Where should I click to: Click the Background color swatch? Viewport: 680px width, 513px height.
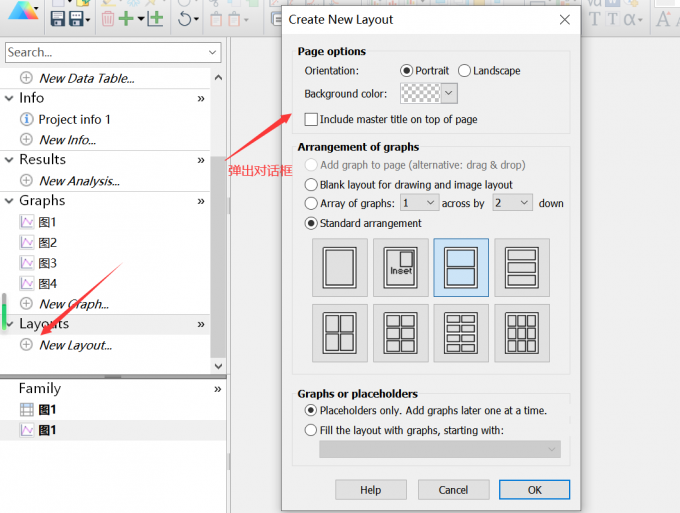pos(420,93)
